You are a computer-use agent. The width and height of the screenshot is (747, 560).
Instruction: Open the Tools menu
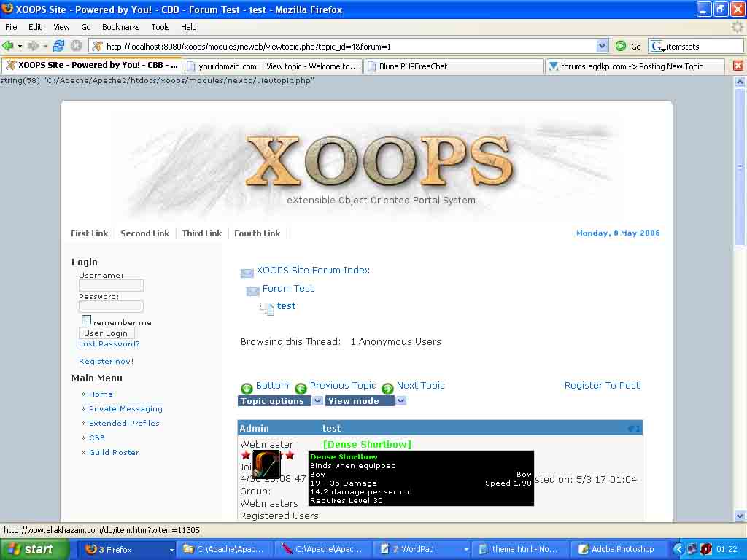point(160,27)
